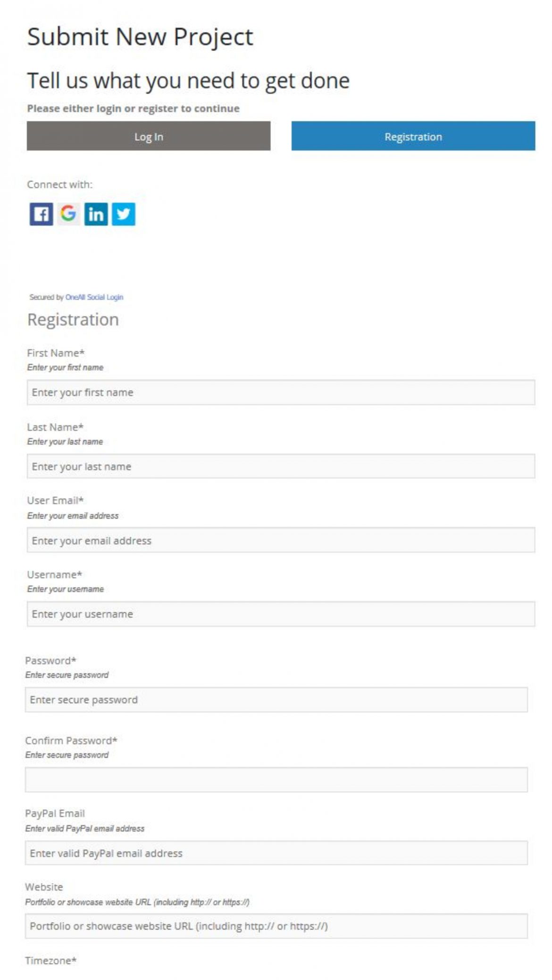Click the "First Name*" field label
This screenshot has height=980, width=552.
tap(56, 353)
